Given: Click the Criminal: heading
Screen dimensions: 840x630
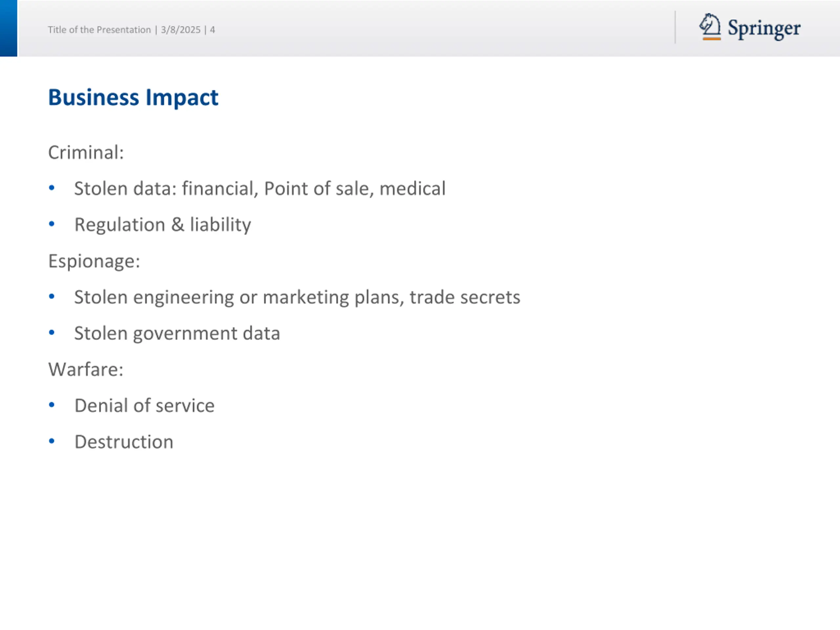Looking at the screenshot, I should [x=86, y=153].
